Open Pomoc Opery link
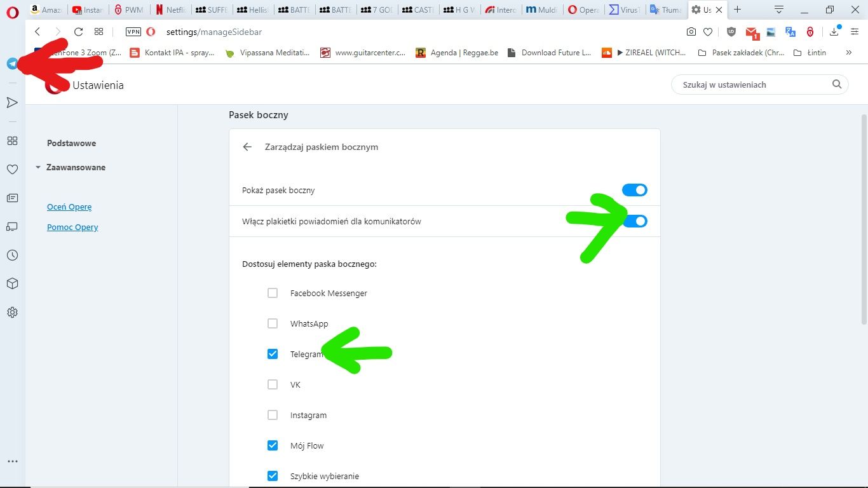 pos(72,227)
